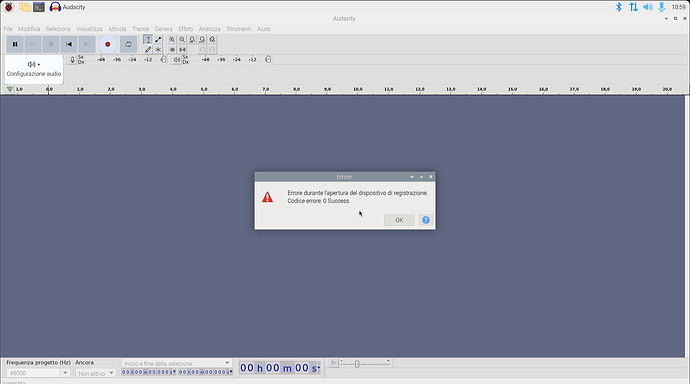Open the File menu
This screenshot has width=690, height=384.
coord(8,29)
